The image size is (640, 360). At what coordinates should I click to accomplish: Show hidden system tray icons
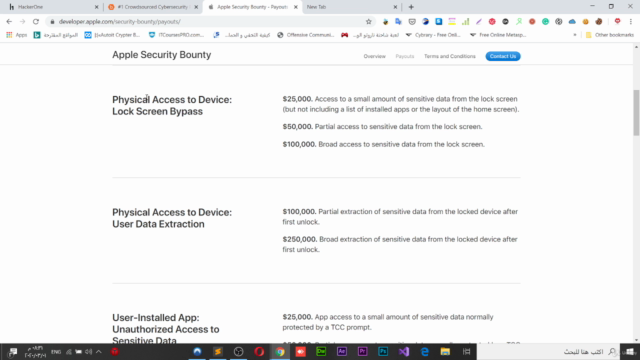tap(99, 352)
